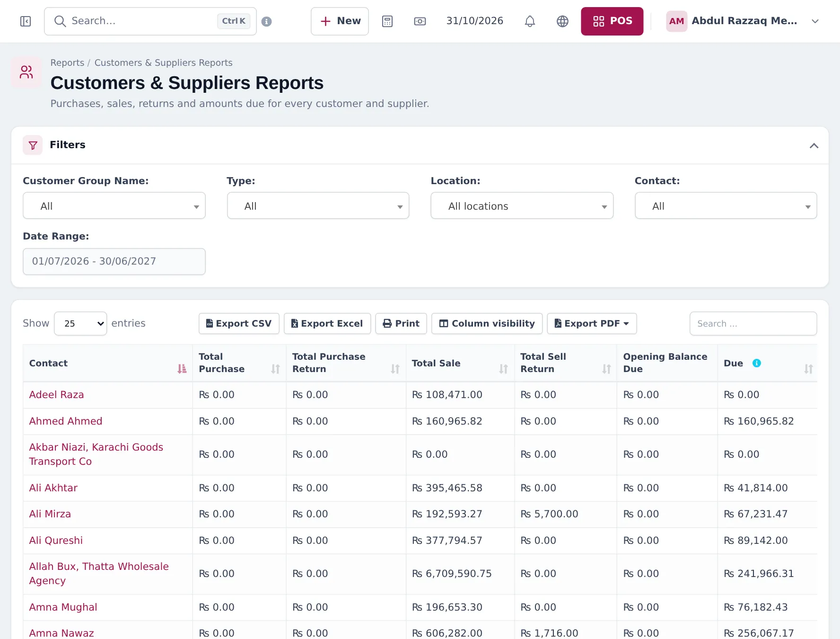840x639 pixels.
Task: Open Ali Mirza contact link
Action: click(x=50, y=514)
